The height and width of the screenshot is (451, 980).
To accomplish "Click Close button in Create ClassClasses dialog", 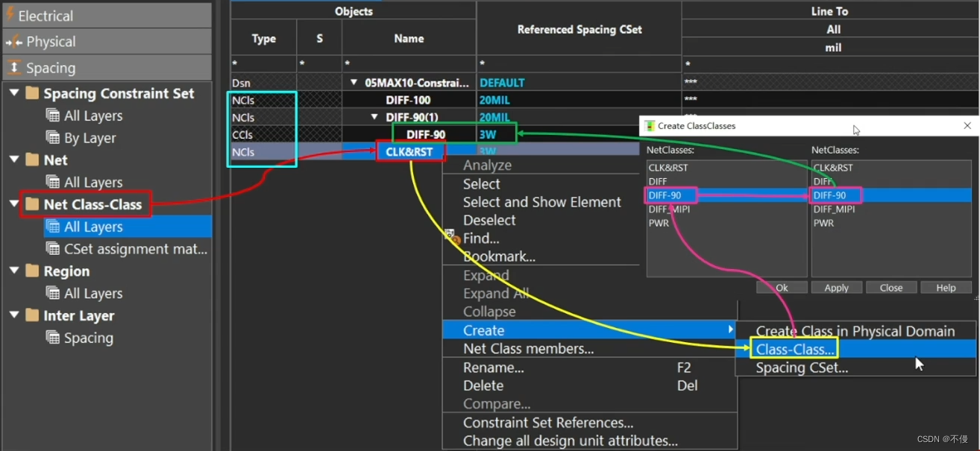I will click(x=891, y=288).
